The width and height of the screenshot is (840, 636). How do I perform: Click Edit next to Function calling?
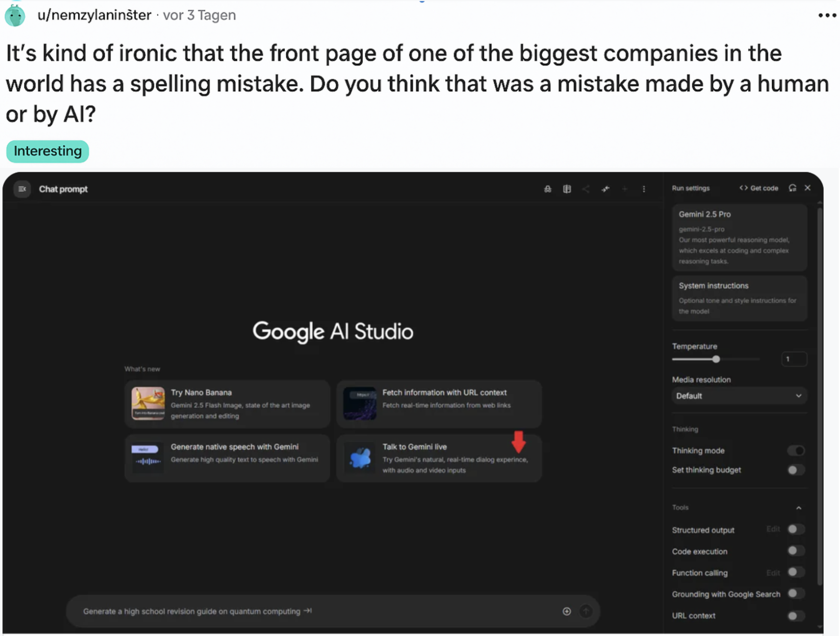773,573
